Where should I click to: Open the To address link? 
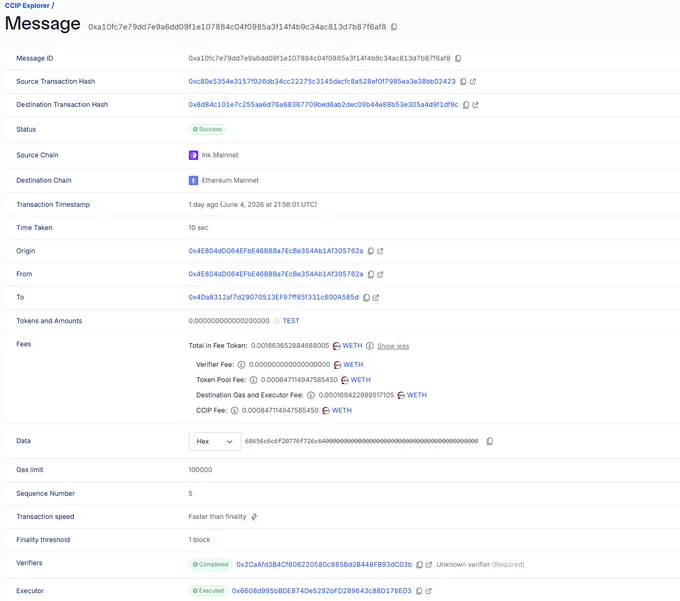274,297
